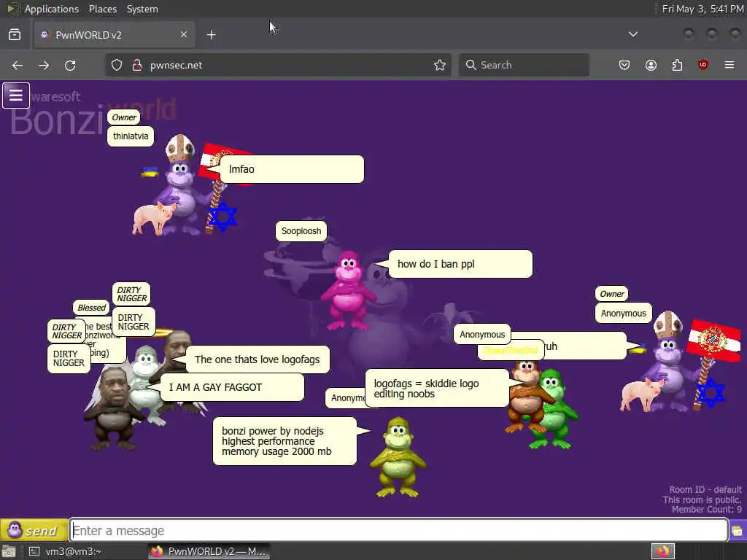Click the how do I ban ppl bubble
Screen dimensions: 747x560
point(460,264)
